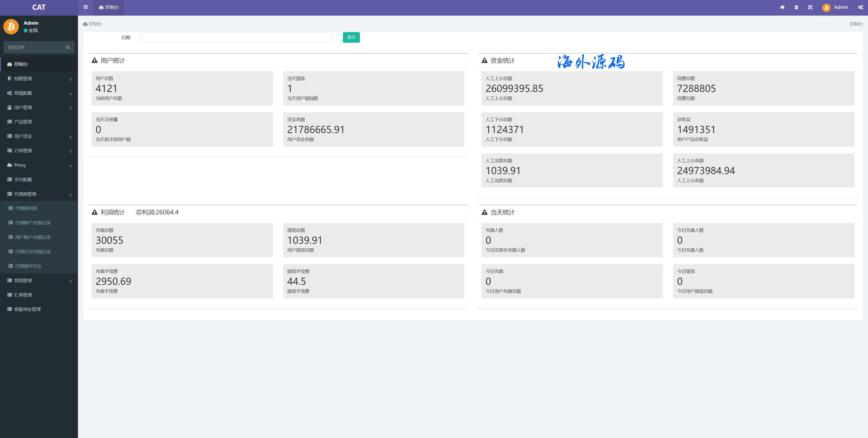868x438 pixels.
Task: Click the 日期 date input field
Action: (x=236, y=37)
